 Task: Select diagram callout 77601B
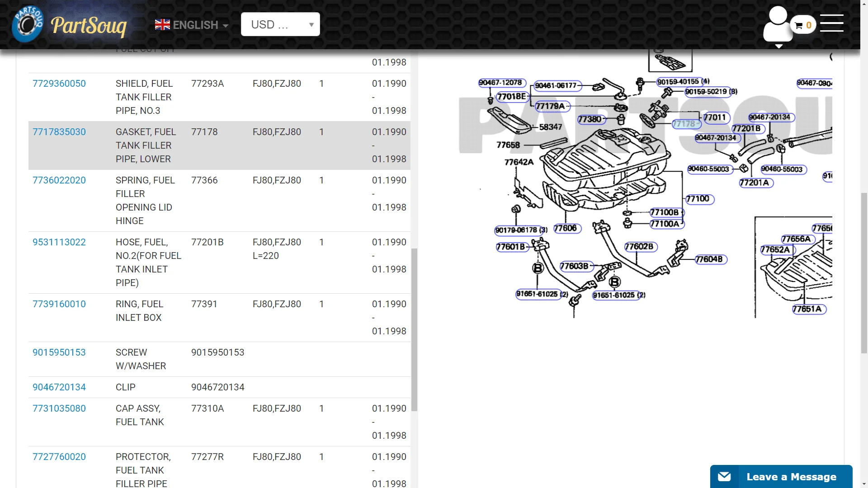click(511, 247)
